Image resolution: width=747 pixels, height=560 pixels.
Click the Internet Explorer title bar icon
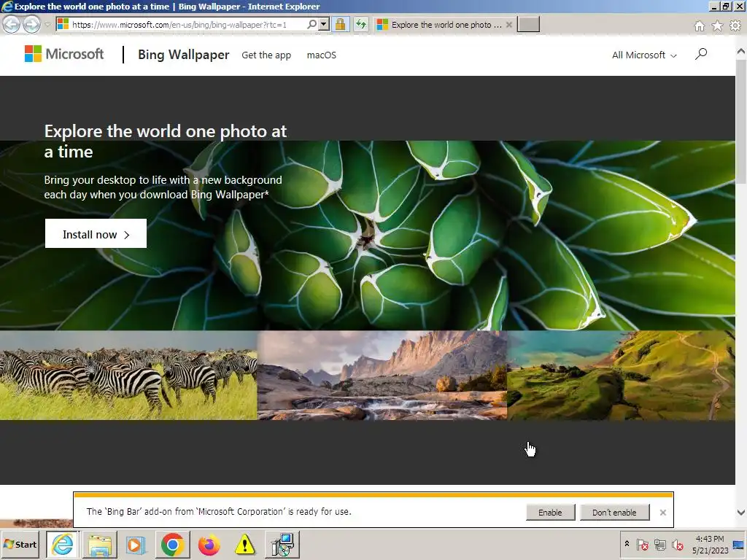tap(7, 6)
